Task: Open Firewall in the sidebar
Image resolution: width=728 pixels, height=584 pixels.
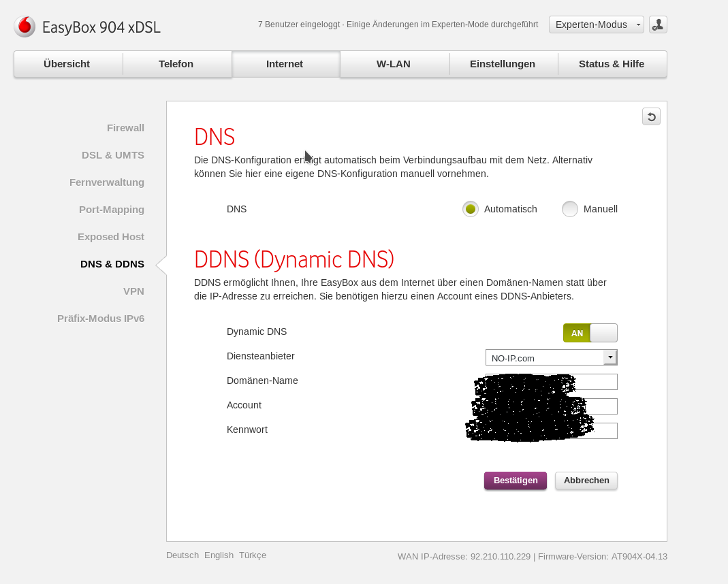Action: point(125,128)
